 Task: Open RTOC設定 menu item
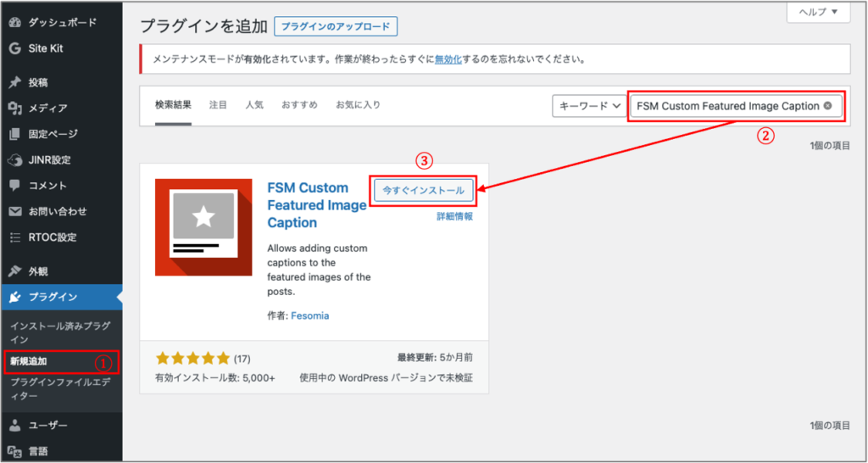[62, 237]
